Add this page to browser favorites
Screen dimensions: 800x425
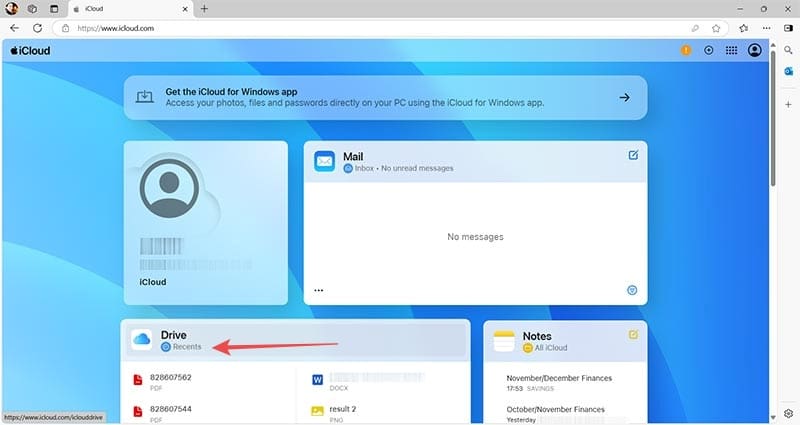point(716,28)
